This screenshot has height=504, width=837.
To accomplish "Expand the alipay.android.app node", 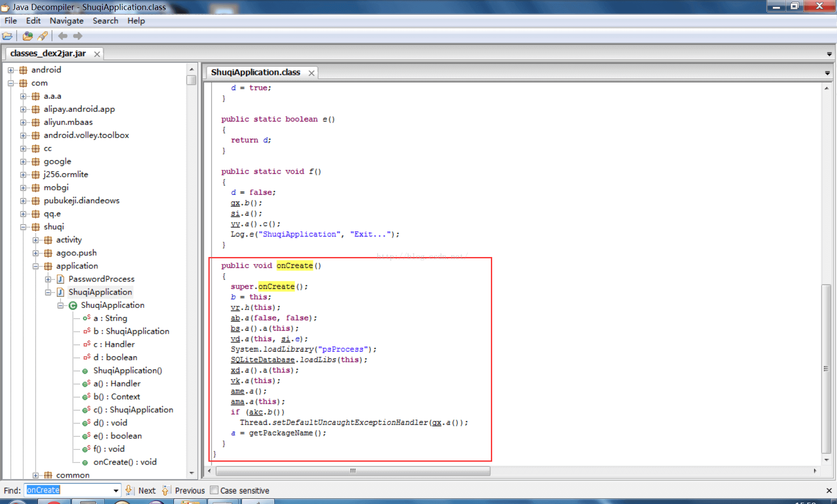I will [x=23, y=109].
